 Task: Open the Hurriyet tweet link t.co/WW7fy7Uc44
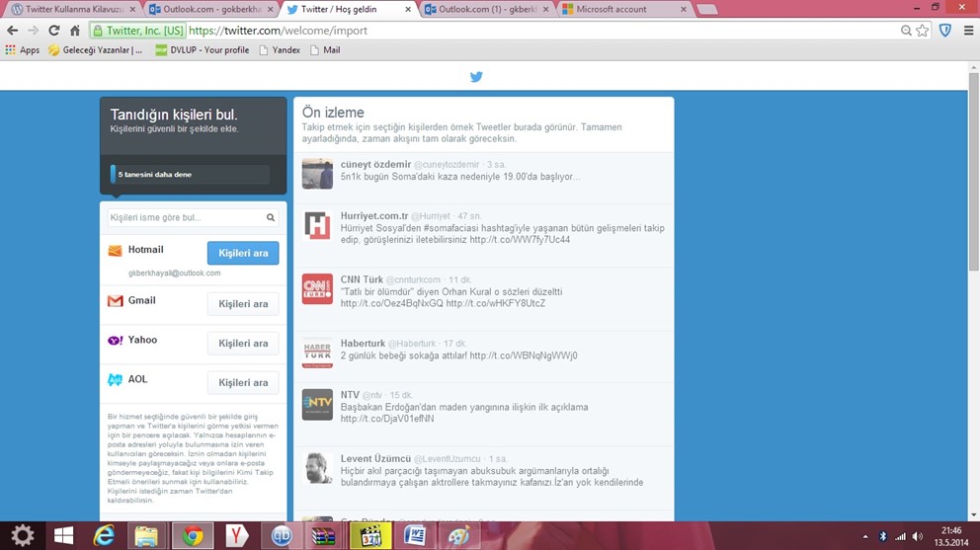pos(520,239)
